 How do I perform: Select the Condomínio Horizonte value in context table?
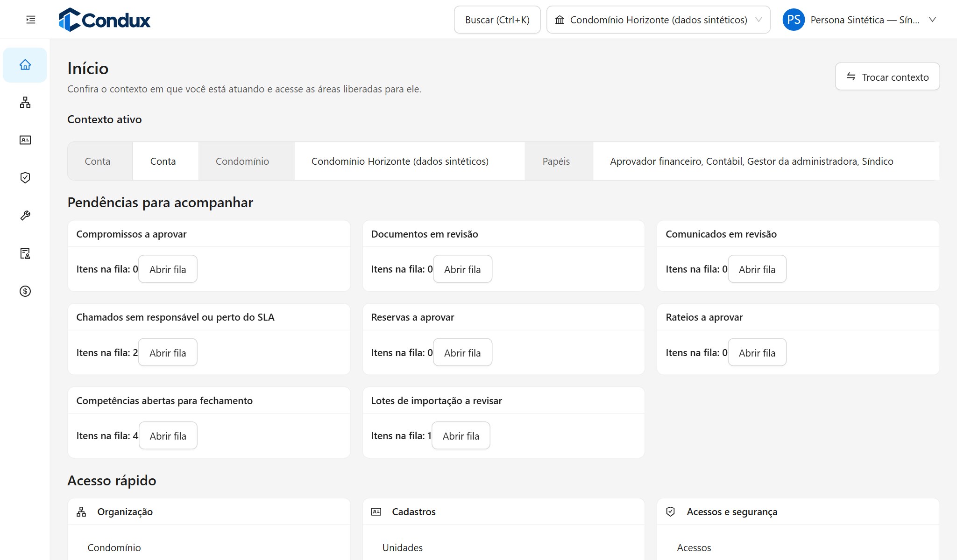click(400, 161)
